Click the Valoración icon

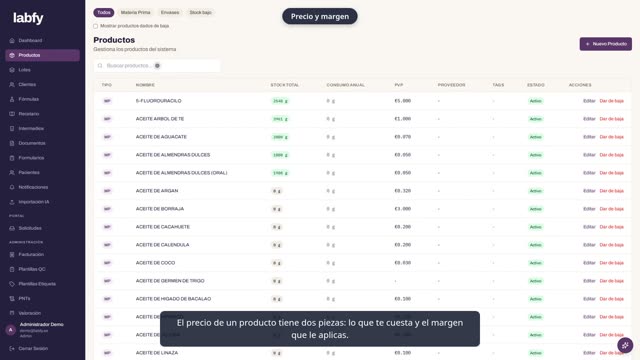[12, 313]
